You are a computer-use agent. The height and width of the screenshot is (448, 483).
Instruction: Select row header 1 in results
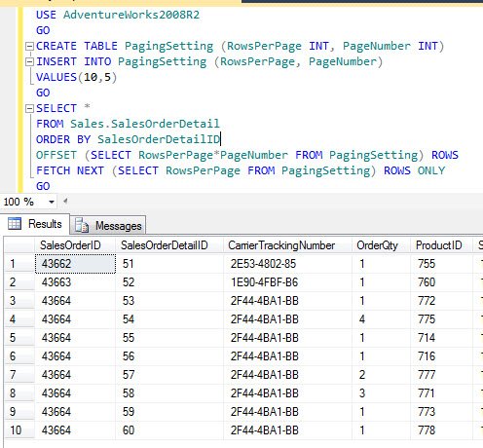click(19, 264)
